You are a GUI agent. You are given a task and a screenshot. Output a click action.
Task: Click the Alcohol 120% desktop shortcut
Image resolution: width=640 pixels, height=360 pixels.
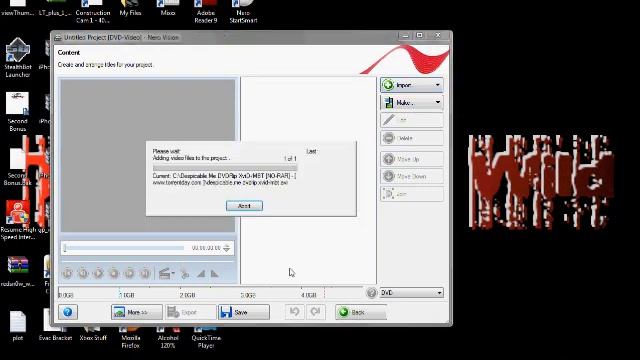[x=168, y=337]
